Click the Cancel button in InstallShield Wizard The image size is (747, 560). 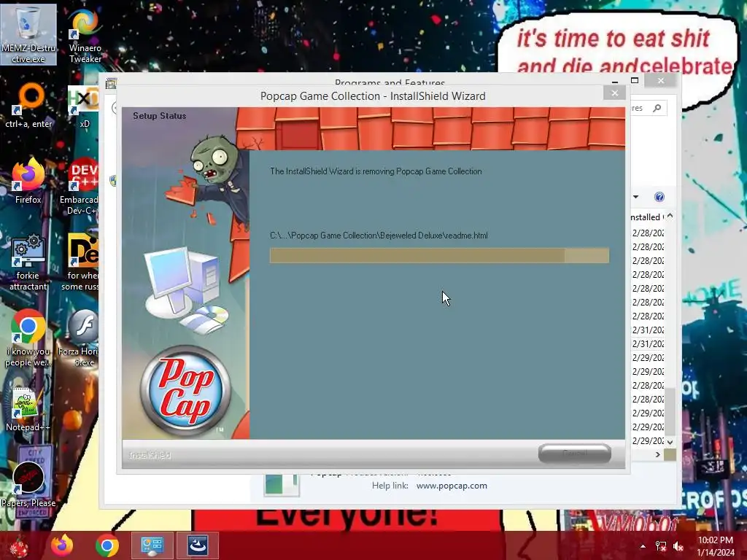pyautogui.click(x=575, y=454)
